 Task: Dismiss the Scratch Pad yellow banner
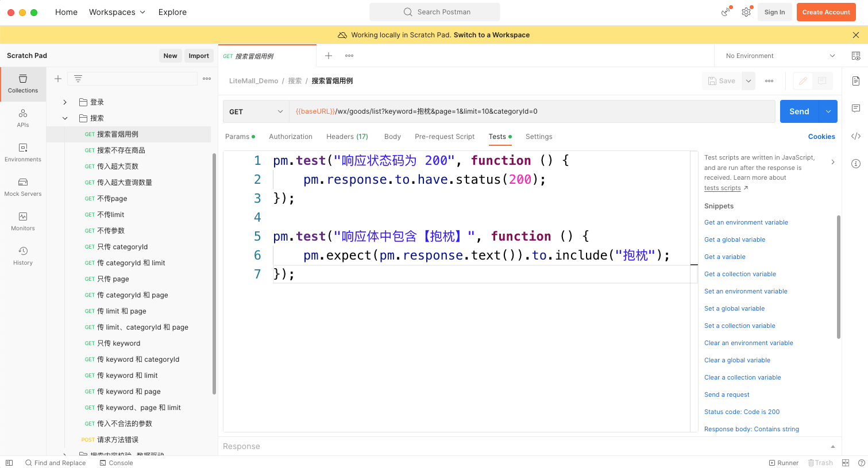click(856, 35)
